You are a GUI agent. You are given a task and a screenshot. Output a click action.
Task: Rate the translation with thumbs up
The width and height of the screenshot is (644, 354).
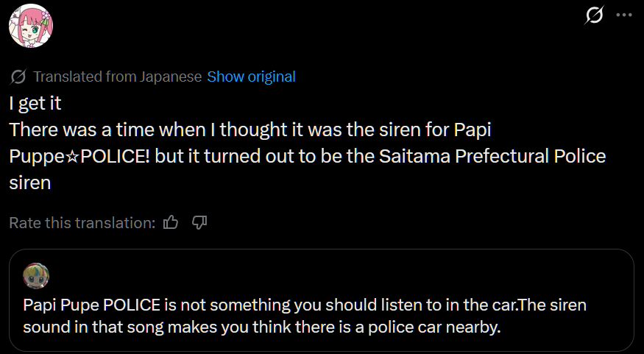tap(171, 222)
